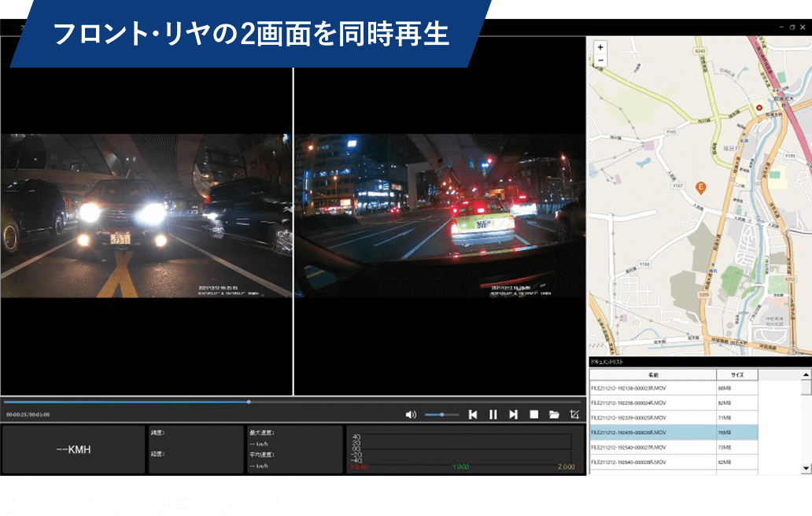Click the 平均速度 label
This screenshot has height=516, width=812.
(x=261, y=455)
